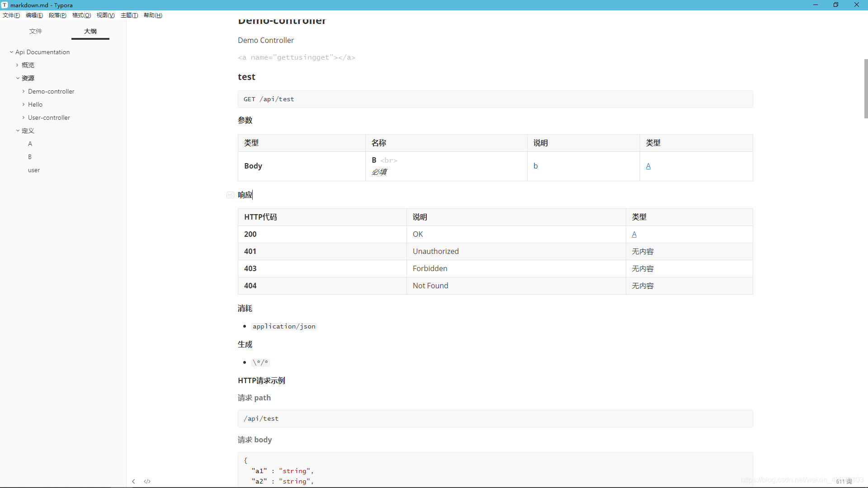The image size is (868, 488).
Task: Click the GET /api/test code block
Action: click(x=495, y=99)
